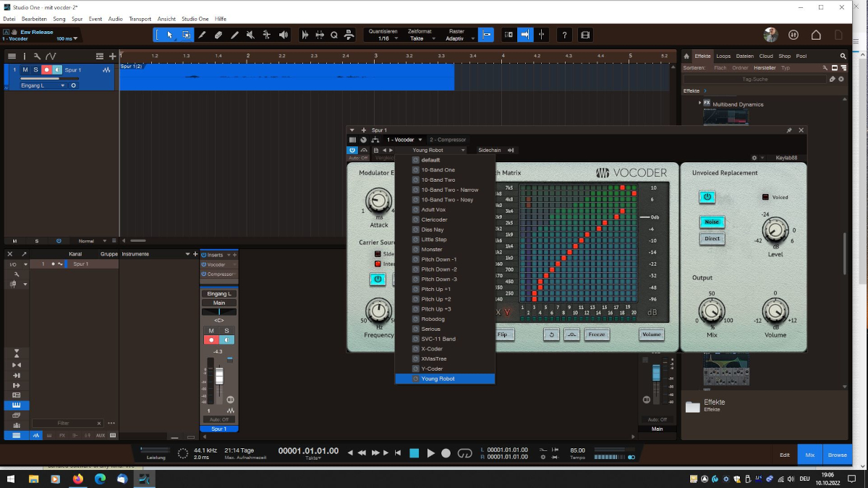Toggle Vocoder plugin power button
Screen dimensions: 868x488
click(353, 150)
